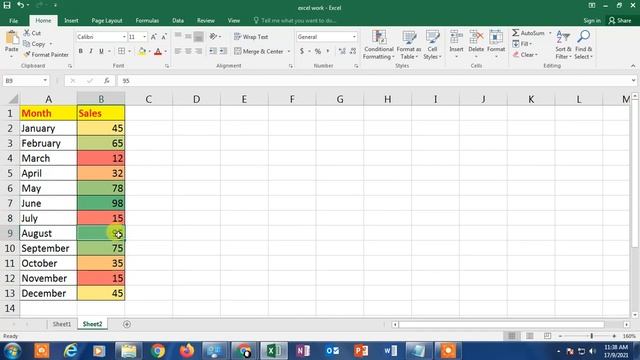The image size is (640, 360).
Task: Toggle Center alignment
Action: pyautogui.click(x=188, y=51)
